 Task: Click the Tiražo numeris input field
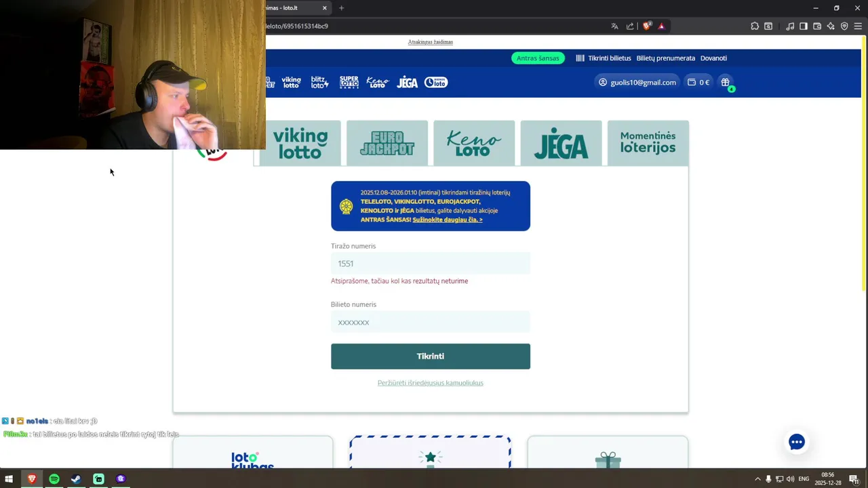[x=431, y=264]
